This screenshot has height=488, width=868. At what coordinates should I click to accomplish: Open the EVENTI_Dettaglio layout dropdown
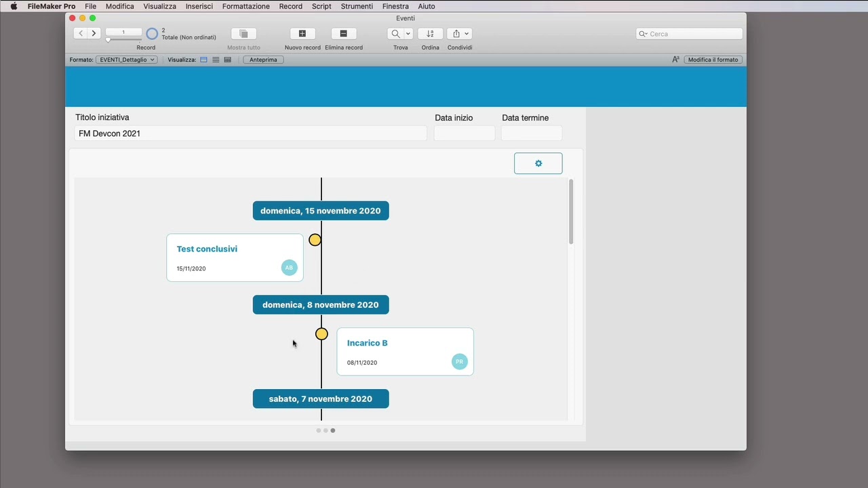[x=126, y=60]
